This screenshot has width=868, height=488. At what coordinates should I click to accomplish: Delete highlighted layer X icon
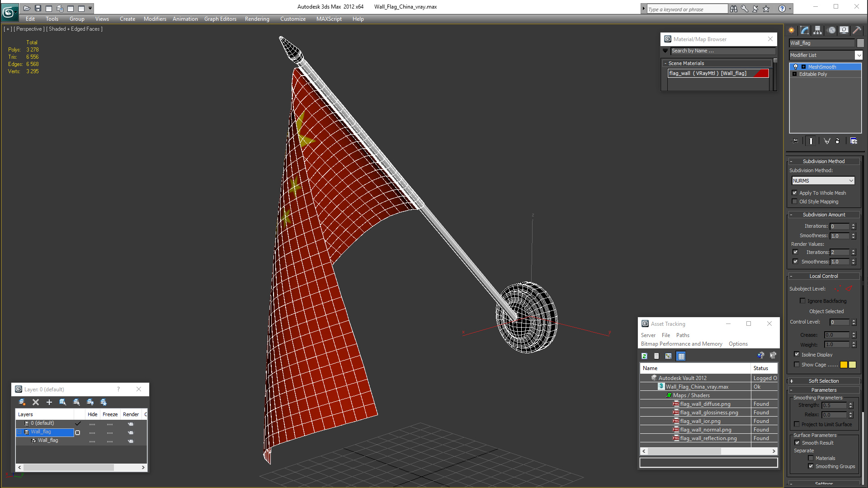[36, 402]
